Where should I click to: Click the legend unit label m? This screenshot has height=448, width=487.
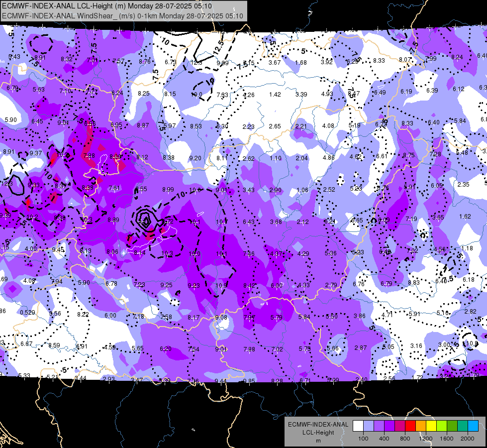click(318, 441)
